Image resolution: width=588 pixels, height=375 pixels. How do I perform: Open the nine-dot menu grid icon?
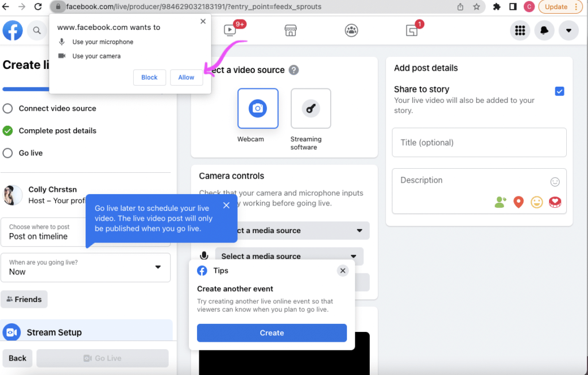520,30
